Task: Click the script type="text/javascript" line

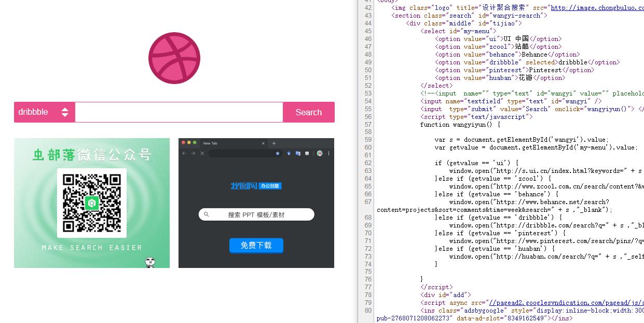Action: pyautogui.click(x=476, y=117)
